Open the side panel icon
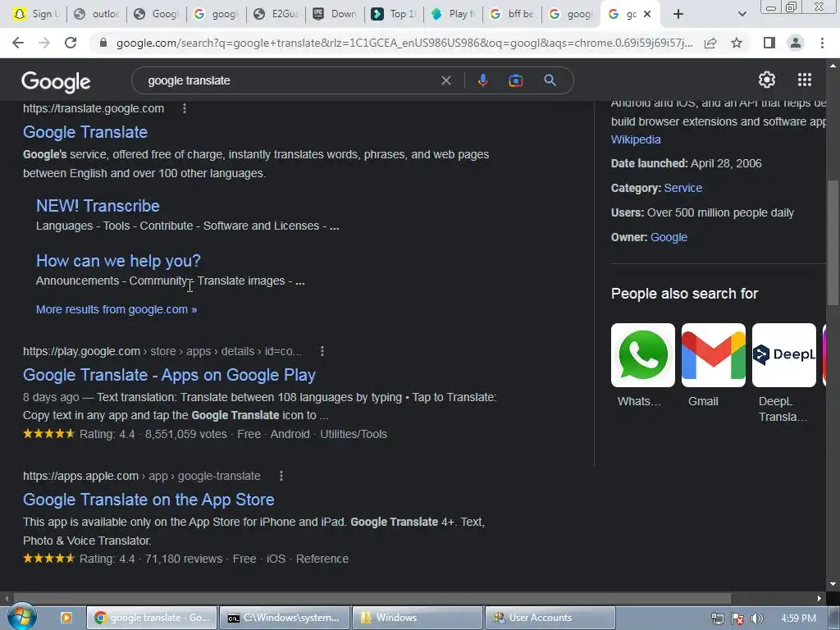The width and height of the screenshot is (840, 630). tap(769, 43)
